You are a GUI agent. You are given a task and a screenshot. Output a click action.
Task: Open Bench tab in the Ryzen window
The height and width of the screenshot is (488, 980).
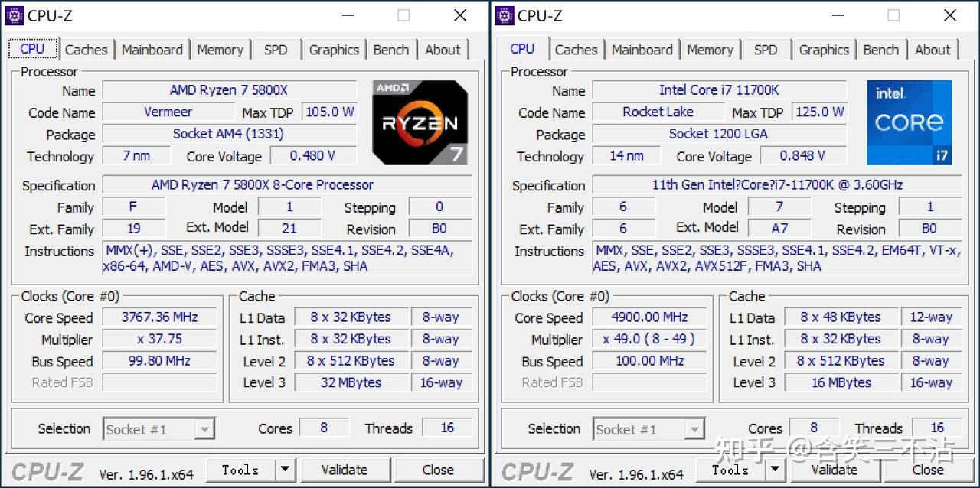391,50
